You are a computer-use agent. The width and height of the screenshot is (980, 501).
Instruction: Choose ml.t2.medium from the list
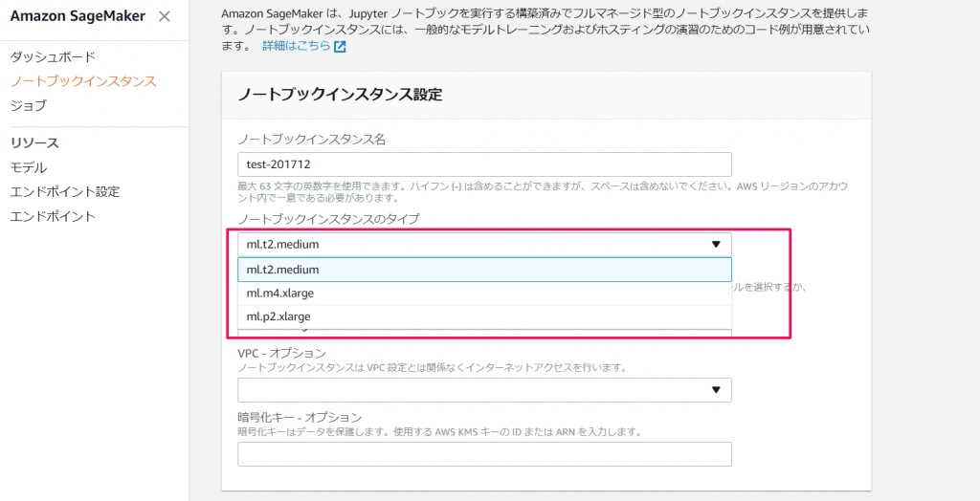pyautogui.click(x=484, y=270)
